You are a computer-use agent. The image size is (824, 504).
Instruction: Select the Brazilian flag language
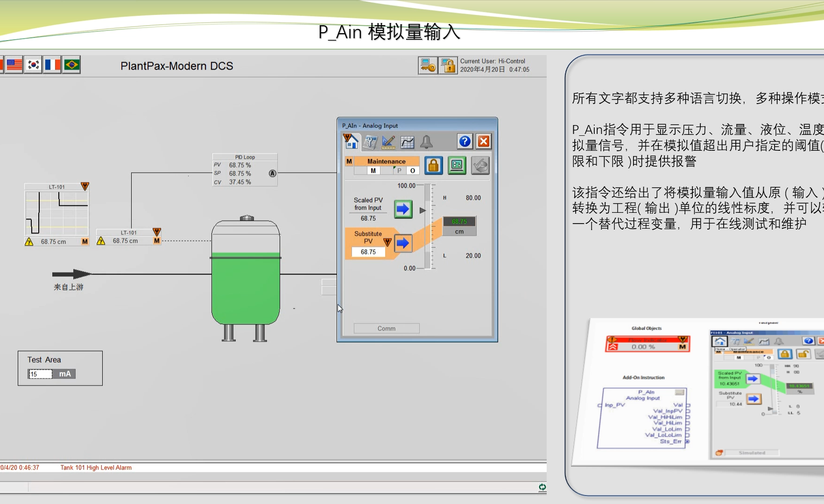tap(71, 65)
